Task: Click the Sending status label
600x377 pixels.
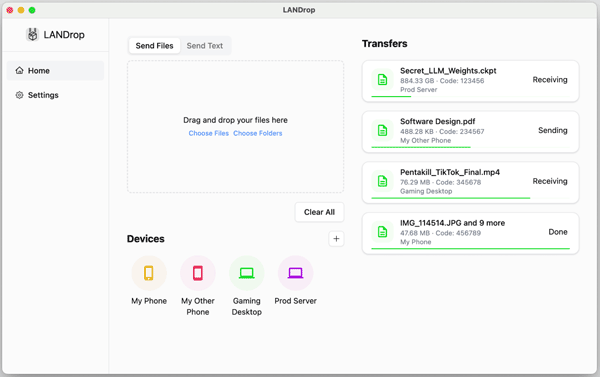Action: tap(553, 131)
